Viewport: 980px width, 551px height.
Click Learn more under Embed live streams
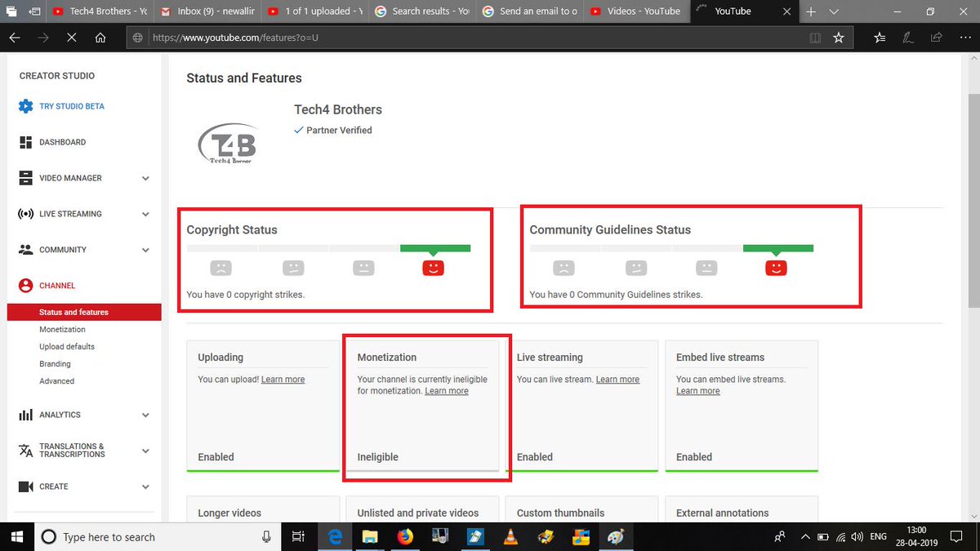point(698,391)
